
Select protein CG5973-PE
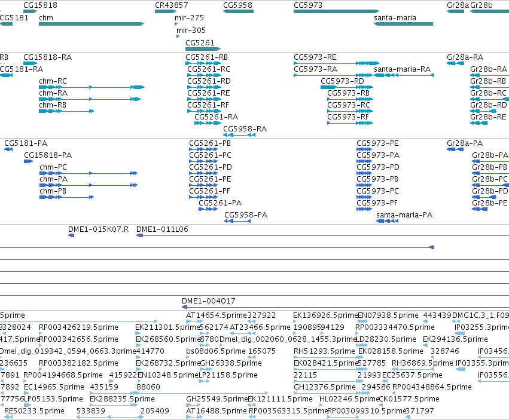(x=364, y=149)
